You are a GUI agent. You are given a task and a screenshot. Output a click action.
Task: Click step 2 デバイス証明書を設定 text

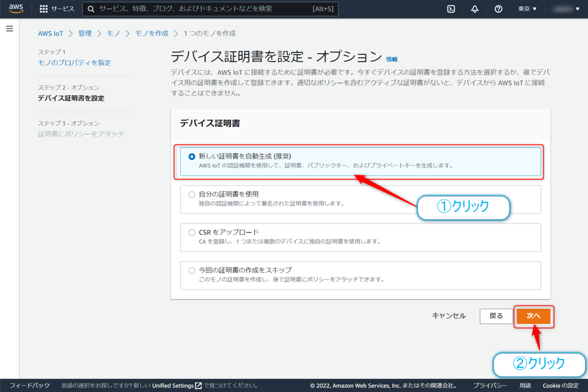tap(71, 98)
